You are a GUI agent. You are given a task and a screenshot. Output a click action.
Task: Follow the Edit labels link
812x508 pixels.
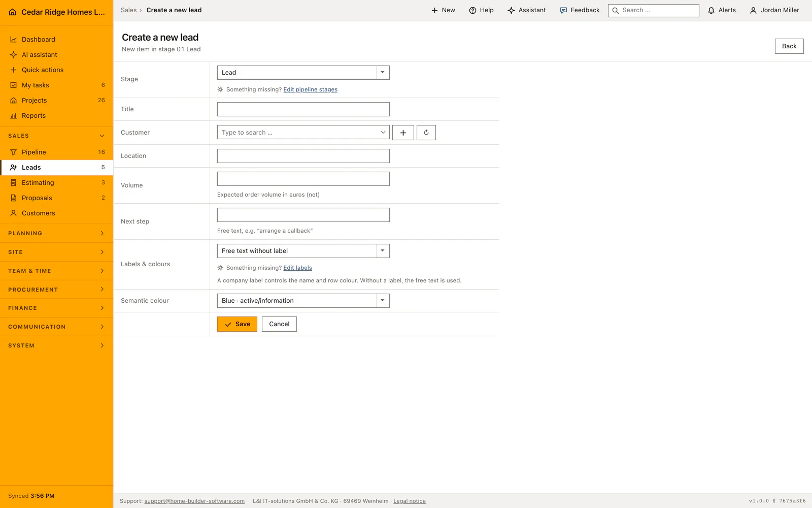[297, 268]
